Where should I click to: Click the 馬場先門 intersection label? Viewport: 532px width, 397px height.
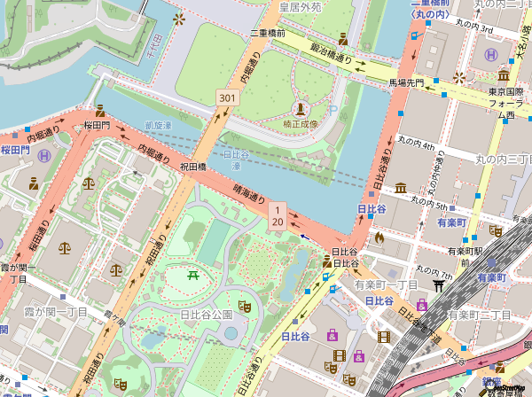pos(409,82)
